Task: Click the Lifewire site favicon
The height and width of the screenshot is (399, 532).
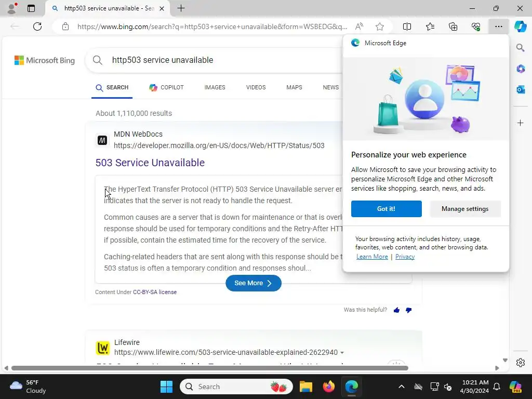Action: 103,348
